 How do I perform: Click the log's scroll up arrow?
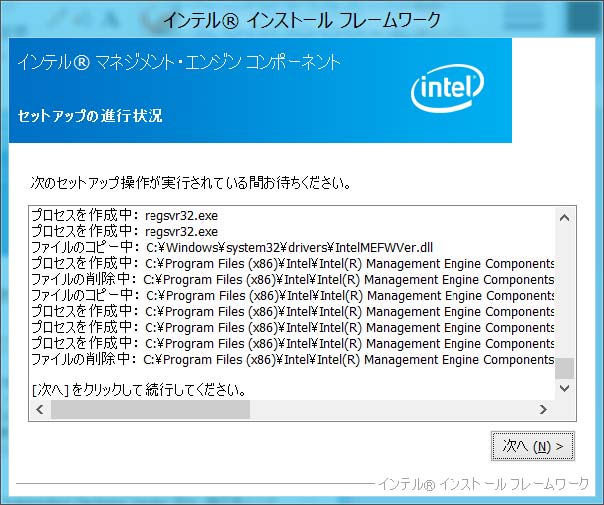[x=564, y=218]
